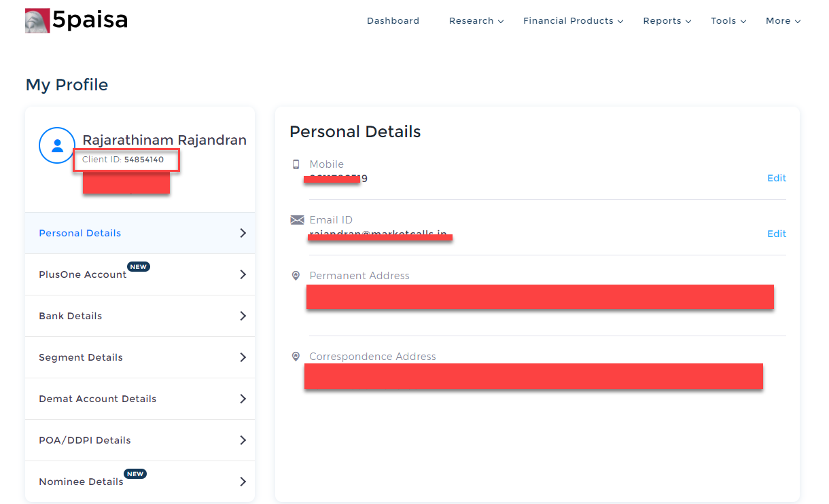
Task: Click chevron next to Nominee Details
Action: point(243,482)
